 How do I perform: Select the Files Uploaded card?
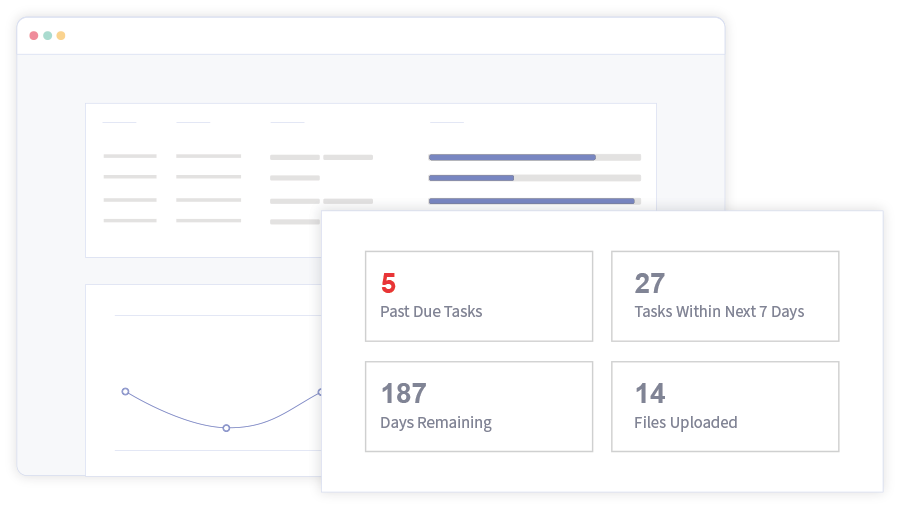pyautogui.click(x=725, y=406)
